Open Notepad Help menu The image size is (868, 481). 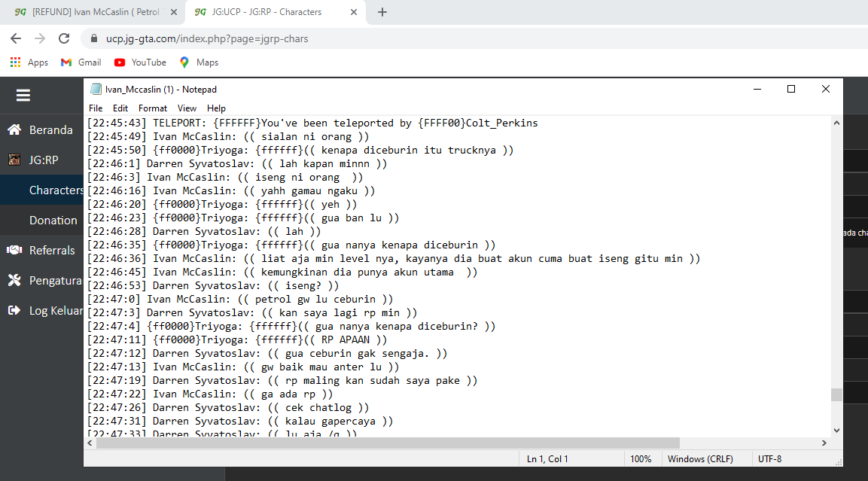click(x=216, y=108)
